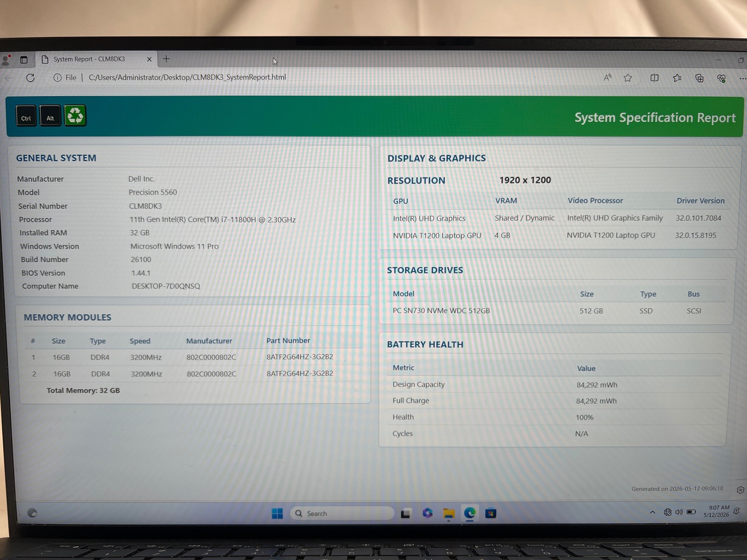Open the split screen icon
The height and width of the screenshot is (560, 747).
[x=655, y=78]
